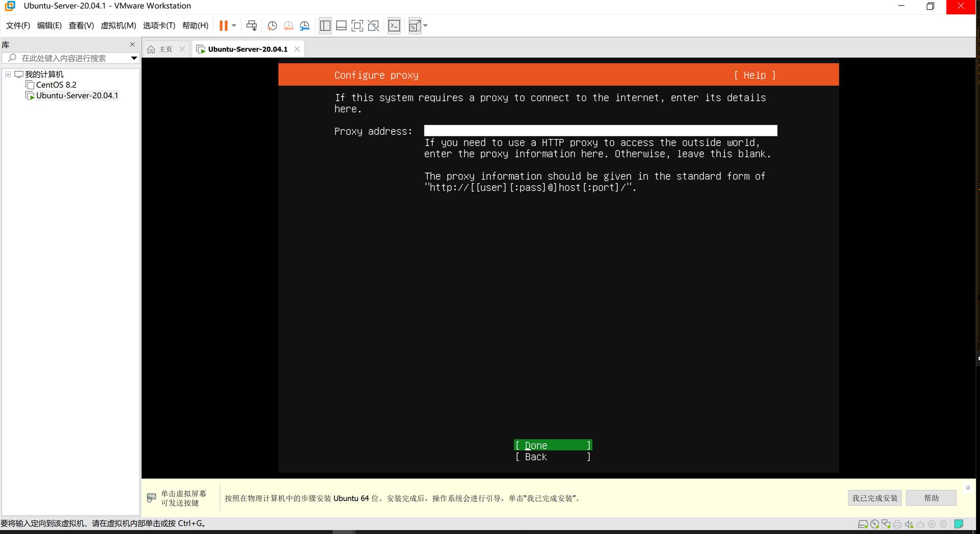Toggle the library sidebar view icon
Viewport: 980px width, 534px height.
(x=325, y=25)
